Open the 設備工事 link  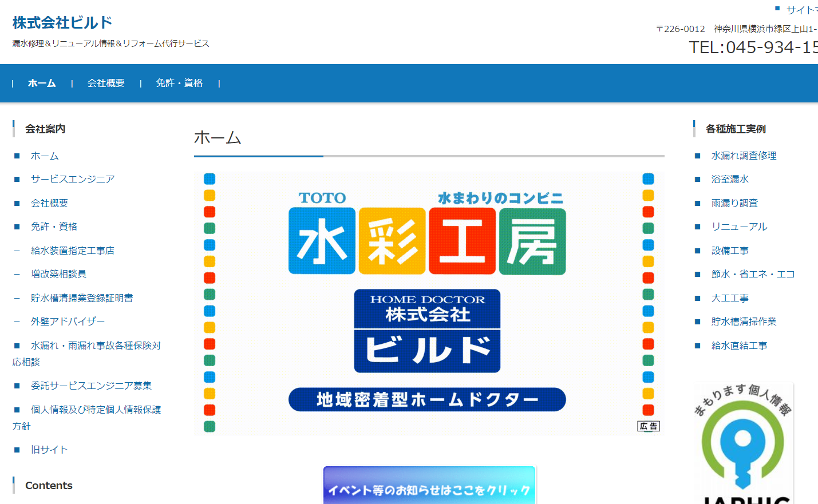(x=730, y=251)
